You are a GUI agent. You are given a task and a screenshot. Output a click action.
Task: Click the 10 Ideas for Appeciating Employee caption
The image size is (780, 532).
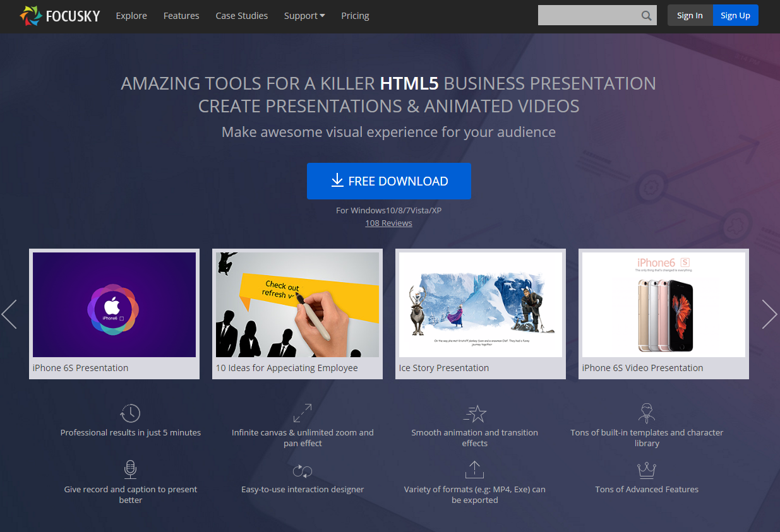tap(287, 368)
